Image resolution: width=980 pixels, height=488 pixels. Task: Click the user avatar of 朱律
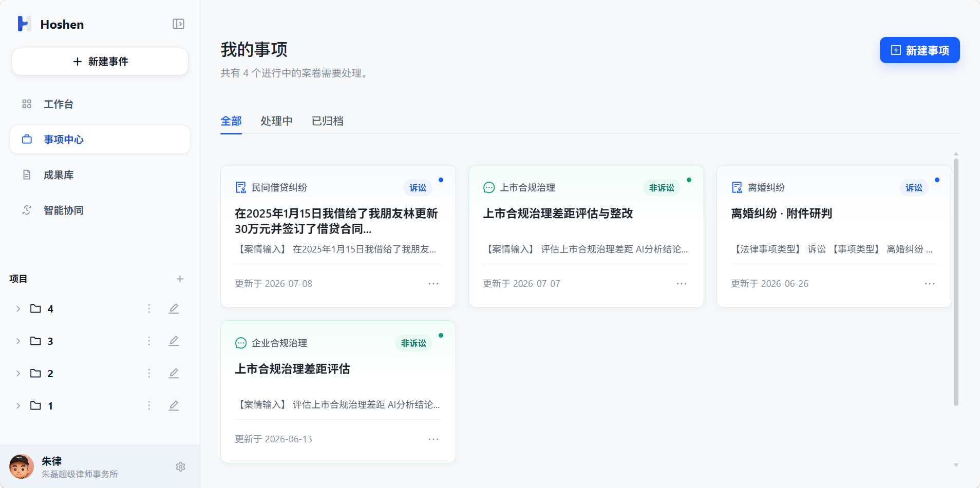[22, 466]
